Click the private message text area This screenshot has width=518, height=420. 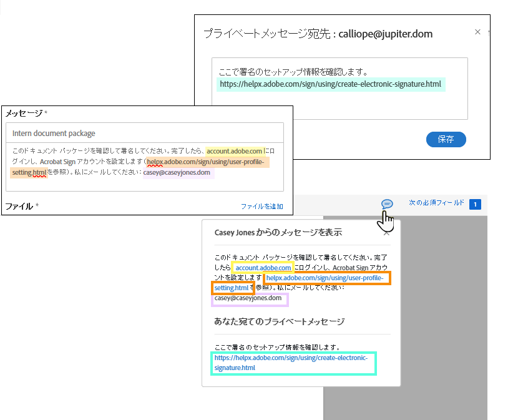(340, 89)
